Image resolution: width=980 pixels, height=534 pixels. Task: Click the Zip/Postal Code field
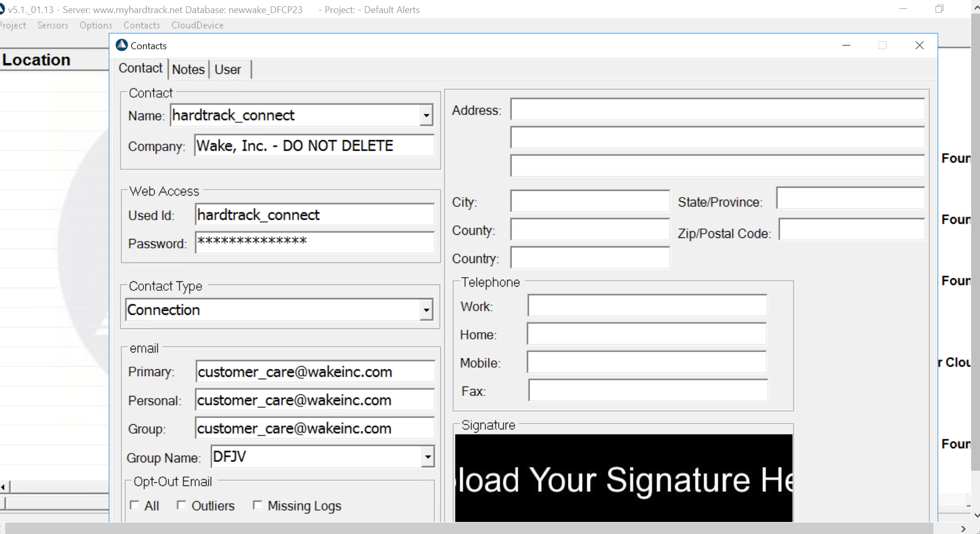click(852, 230)
